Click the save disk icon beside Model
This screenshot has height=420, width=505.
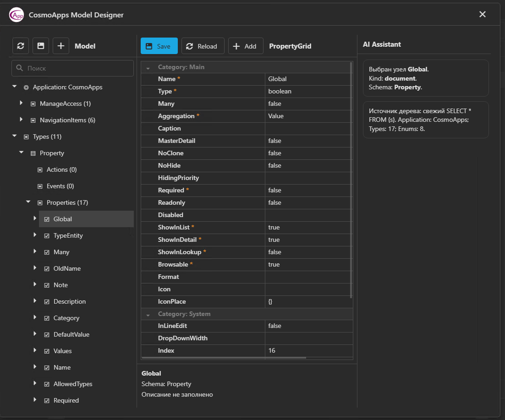[41, 46]
